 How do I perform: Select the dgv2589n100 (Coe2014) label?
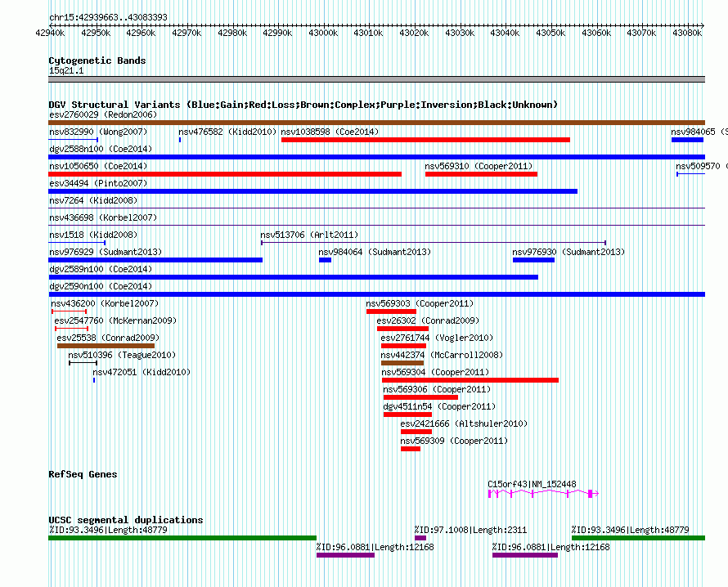(x=101, y=269)
